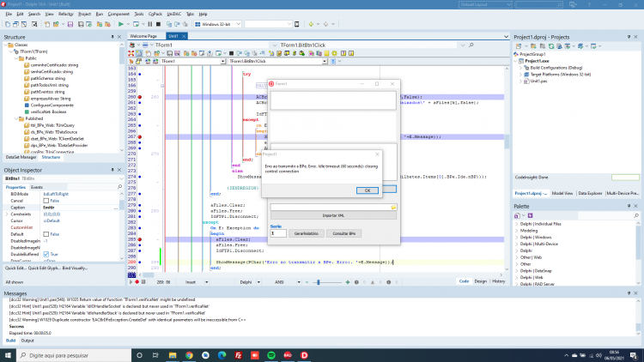The width and height of the screenshot is (644, 362).
Task: Collapse the Published node in Structure tree
Action: point(17,118)
